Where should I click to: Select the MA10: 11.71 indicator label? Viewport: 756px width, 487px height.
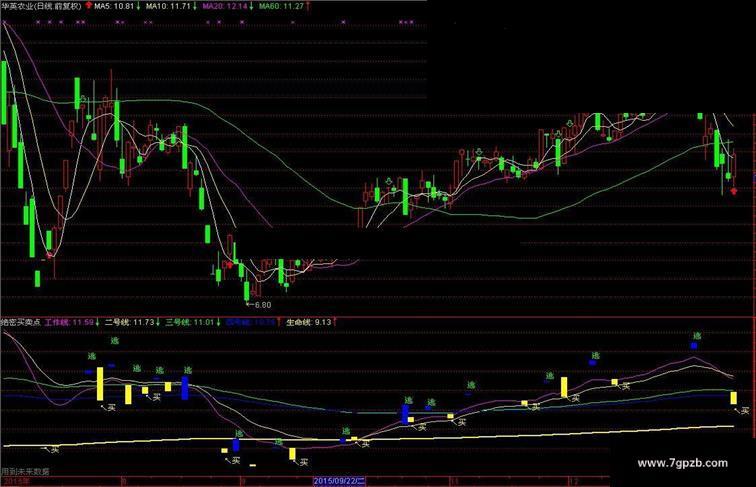click(168, 6)
